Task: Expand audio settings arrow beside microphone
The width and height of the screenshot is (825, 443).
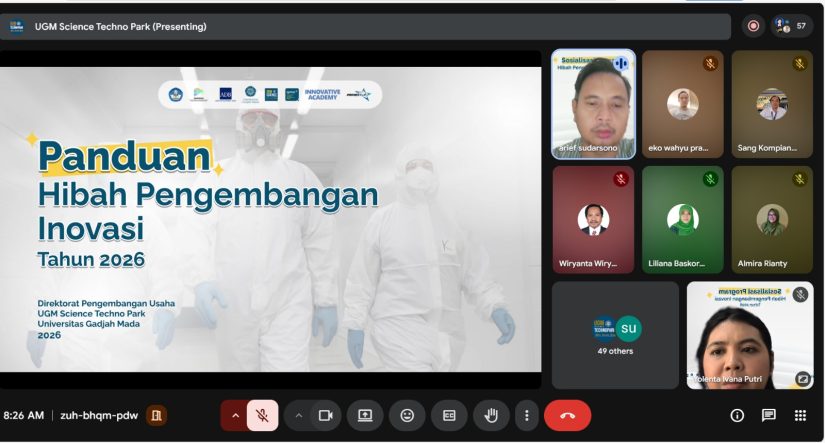Action: [x=236, y=415]
